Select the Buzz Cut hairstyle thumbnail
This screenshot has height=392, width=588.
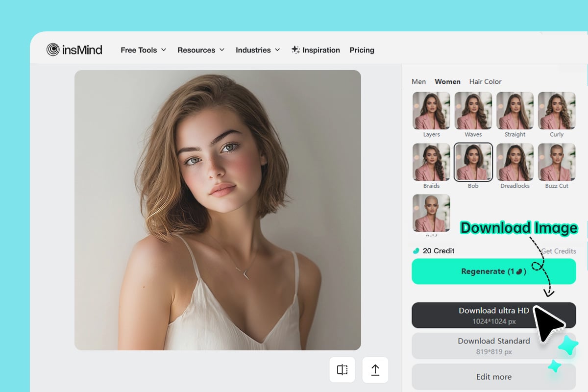[557, 162]
